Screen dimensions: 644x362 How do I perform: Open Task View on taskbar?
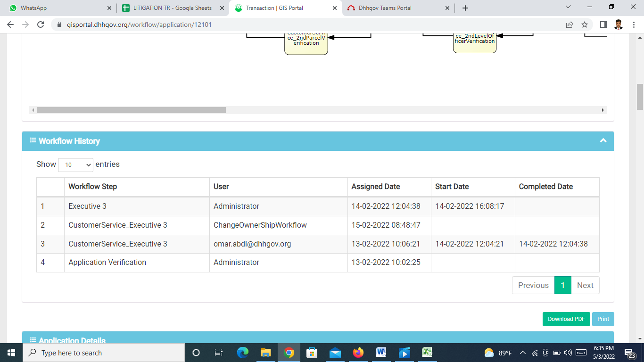[219, 353]
